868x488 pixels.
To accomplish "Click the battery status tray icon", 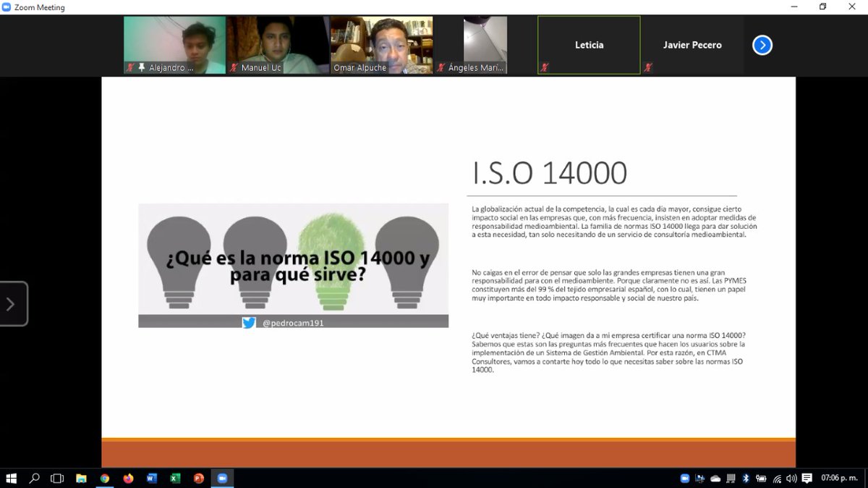I will [x=761, y=479].
